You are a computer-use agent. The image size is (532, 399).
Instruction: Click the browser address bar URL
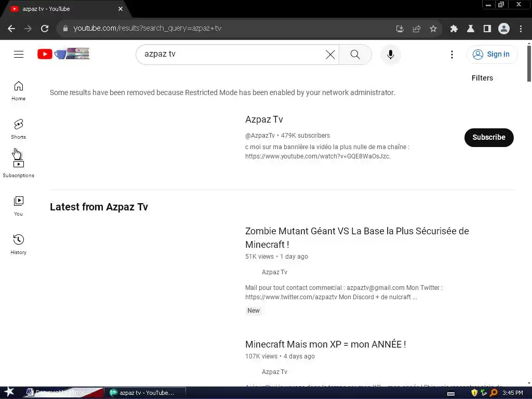147,29
